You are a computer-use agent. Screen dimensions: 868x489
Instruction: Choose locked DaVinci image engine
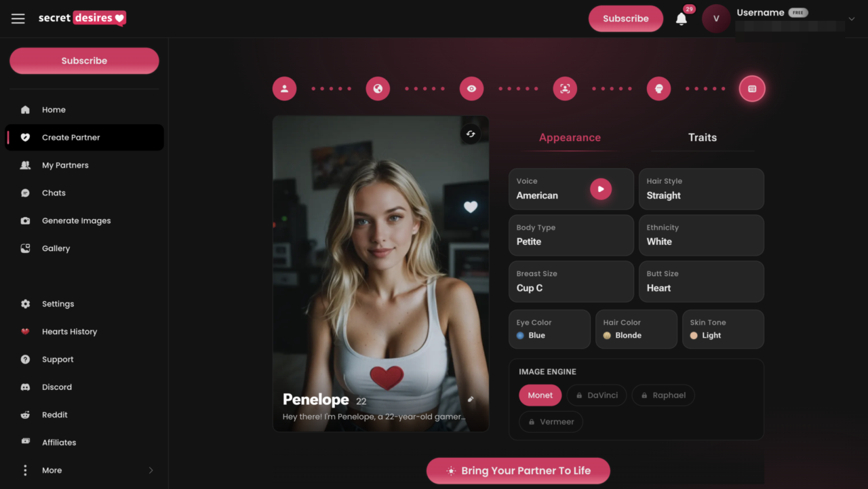pyautogui.click(x=597, y=395)
